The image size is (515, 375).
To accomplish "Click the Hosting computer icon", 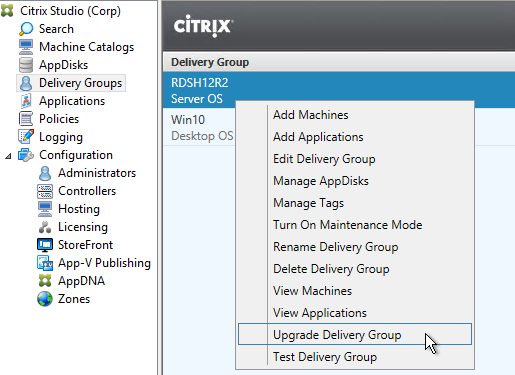I will click(45, 209).
